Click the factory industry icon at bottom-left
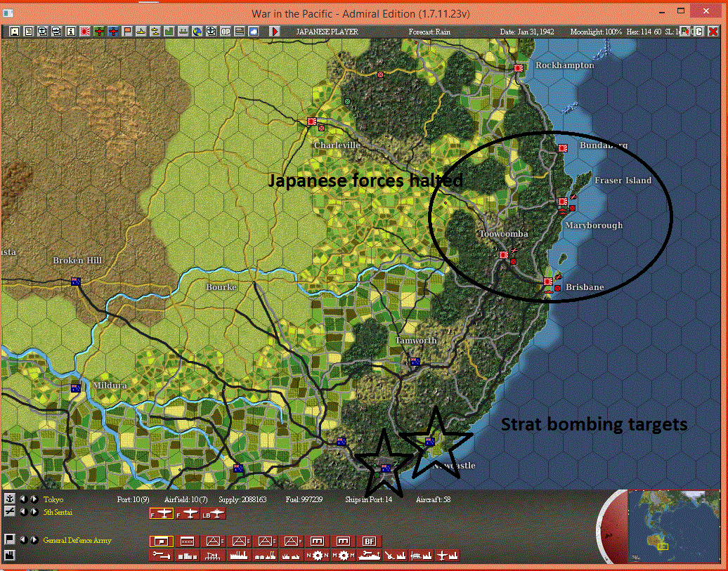This screenshot has height=571, width=728. pyautogui.click(x=9, y=555)
